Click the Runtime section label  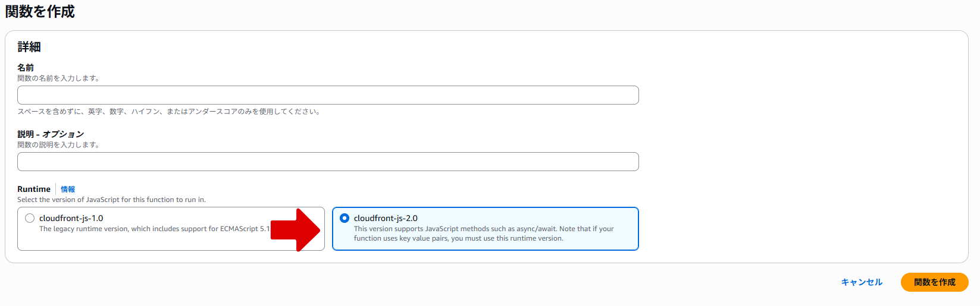pos(34,190)
